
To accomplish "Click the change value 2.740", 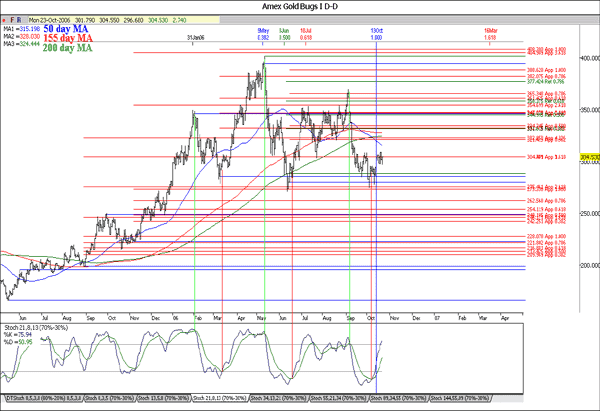I will [179, 20].
